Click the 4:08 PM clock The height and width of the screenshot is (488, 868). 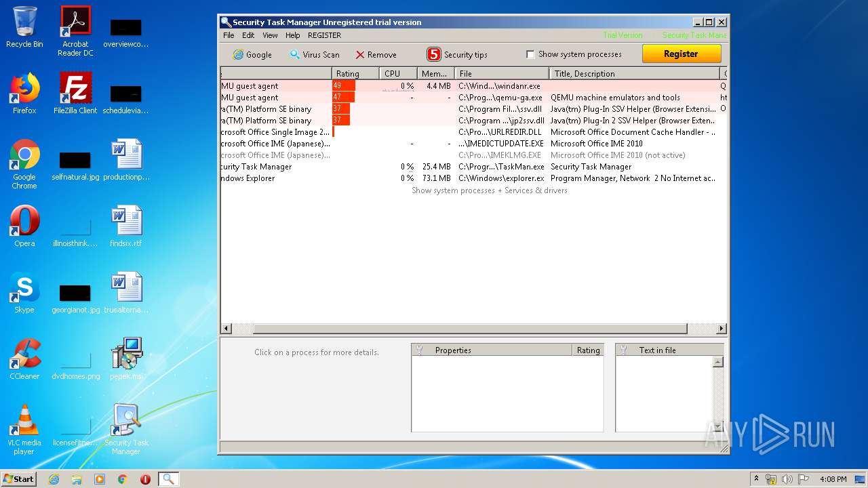833,479
